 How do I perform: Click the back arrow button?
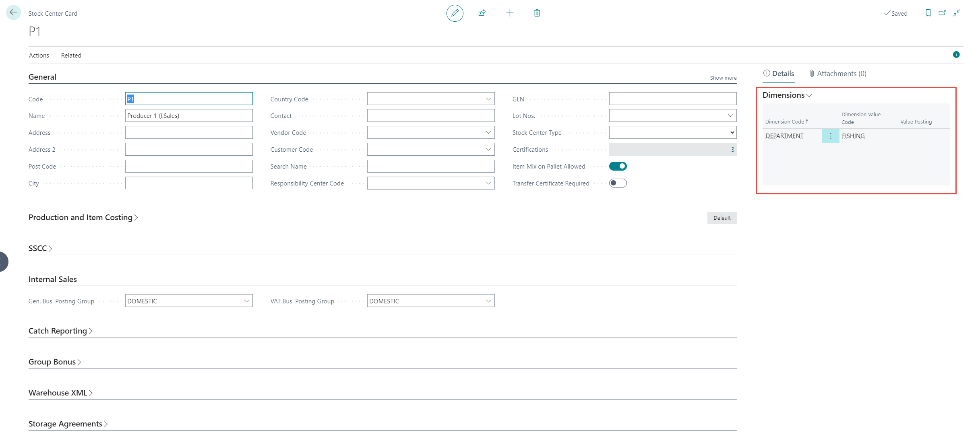13,12
